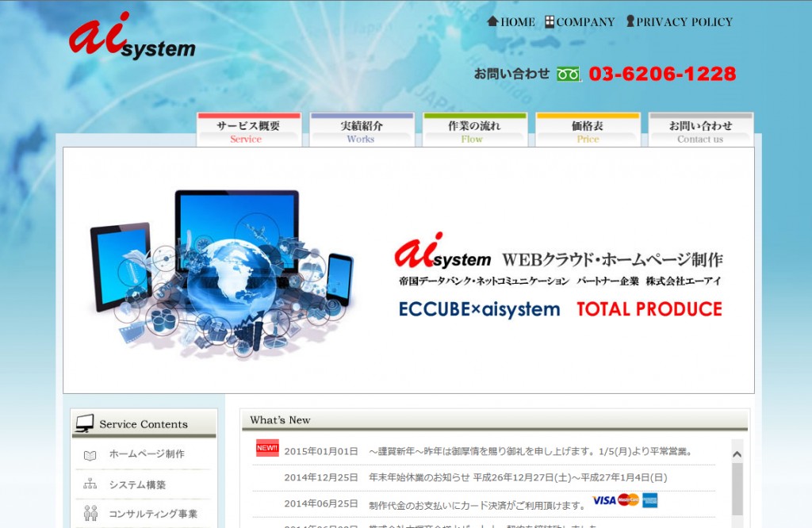
Task: Click the Service Contents heading
Action: (x=144, y=424)
